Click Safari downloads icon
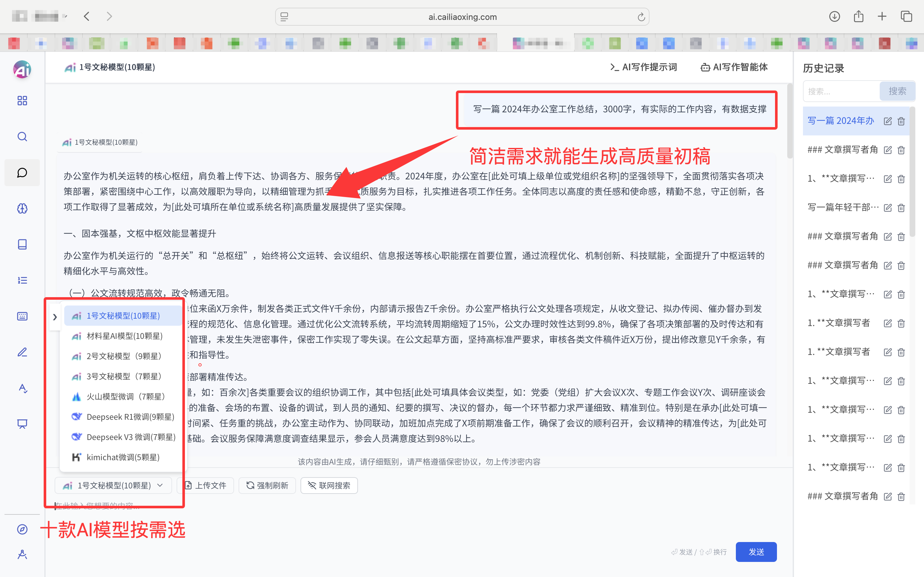 834,16
